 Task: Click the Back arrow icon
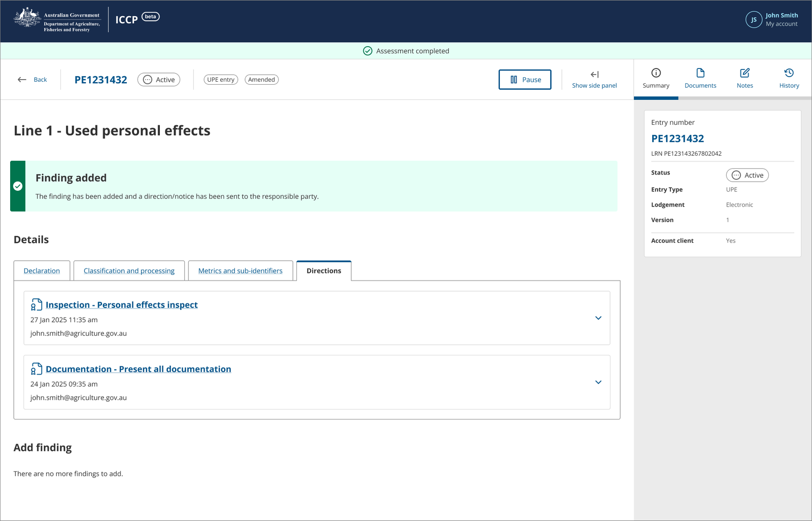[22, 80]
